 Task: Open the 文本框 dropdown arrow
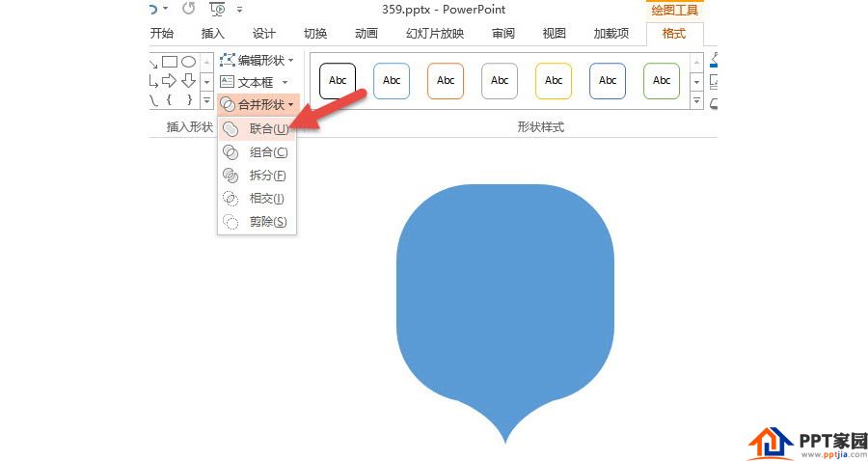[x=285, y=83]
